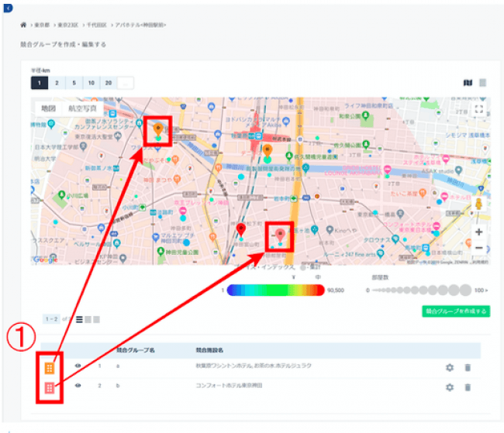Enter map fullscreen mode

click(479, 109)
